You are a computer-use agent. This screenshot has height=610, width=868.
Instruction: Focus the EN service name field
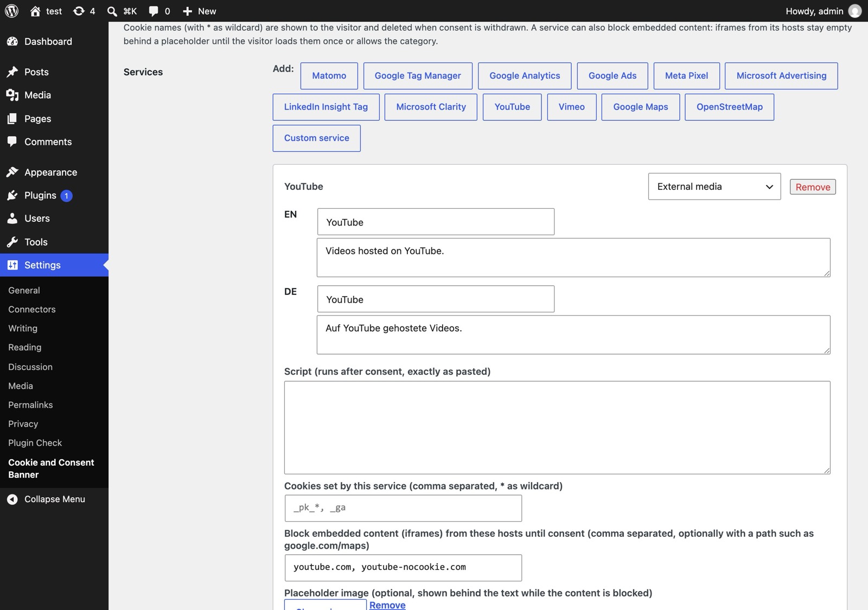pyautogui.click(x=436, y=222)
